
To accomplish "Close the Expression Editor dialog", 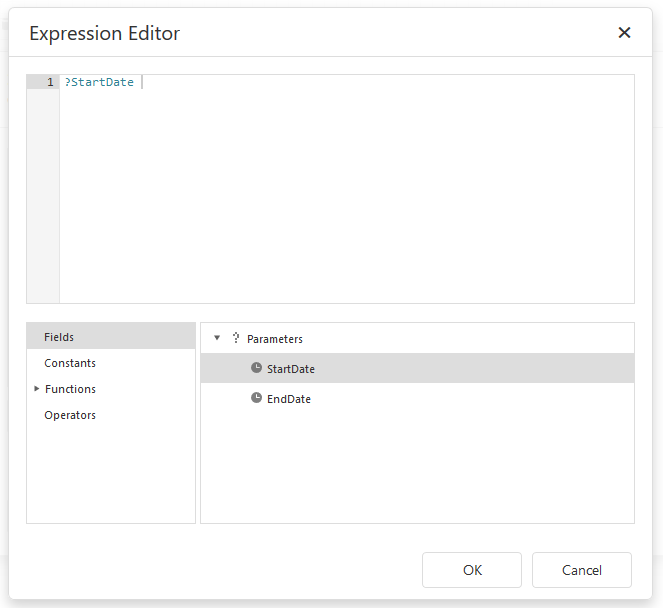I will pos(624,33).
